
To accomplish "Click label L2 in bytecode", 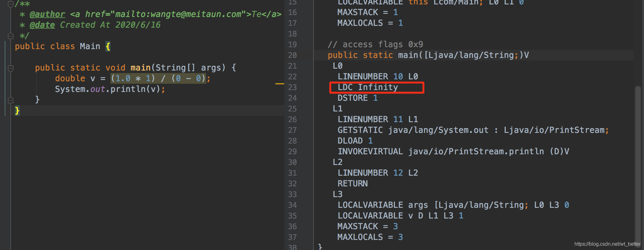I will pyautogui.click(x=337, y=162).
